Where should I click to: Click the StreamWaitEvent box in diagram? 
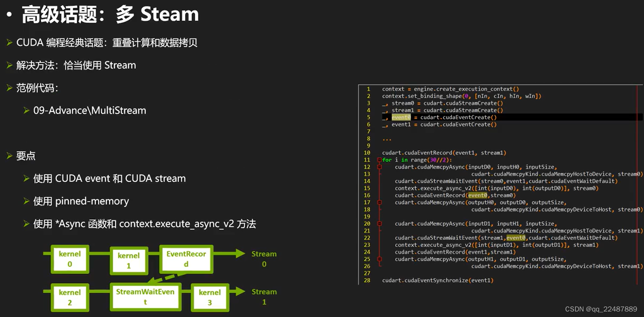tap(145, 297)
